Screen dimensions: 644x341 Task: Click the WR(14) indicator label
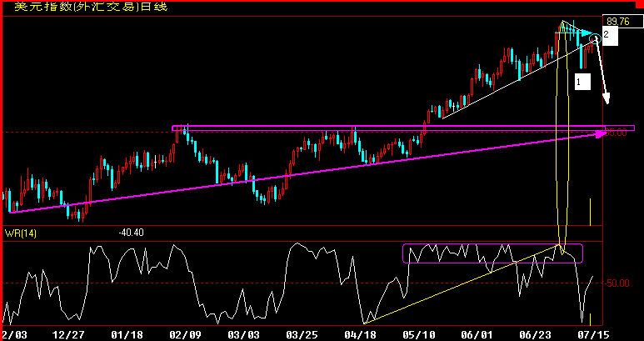click(21, 233)
